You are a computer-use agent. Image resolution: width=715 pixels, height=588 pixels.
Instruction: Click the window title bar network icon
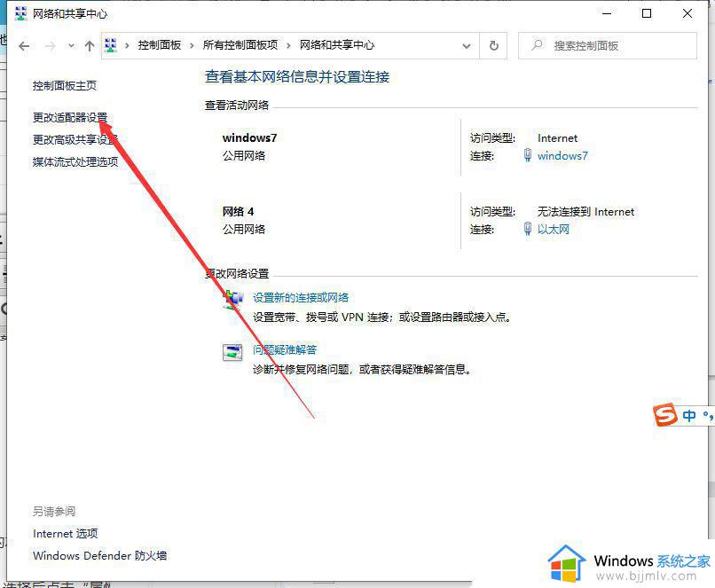[20, 13]
